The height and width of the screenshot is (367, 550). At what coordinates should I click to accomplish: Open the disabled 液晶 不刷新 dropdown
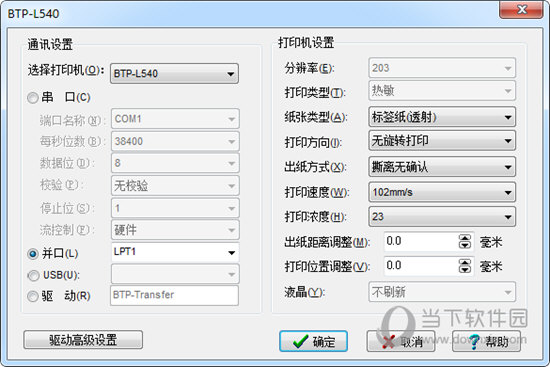(x=442, y=292)
